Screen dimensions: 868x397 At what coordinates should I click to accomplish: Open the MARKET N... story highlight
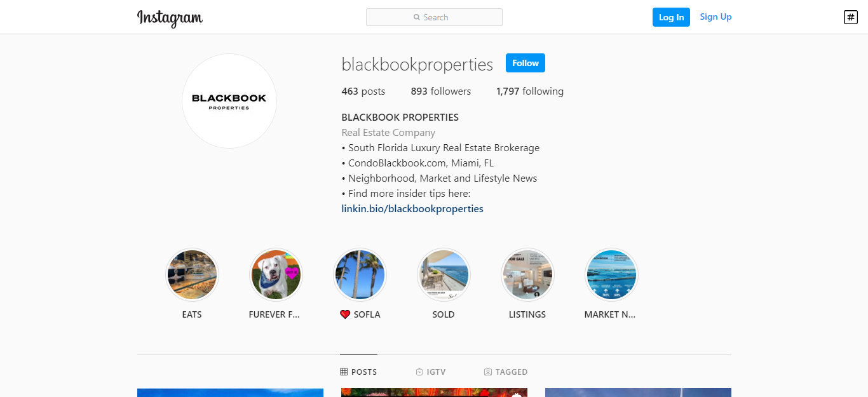coord(611,275)
